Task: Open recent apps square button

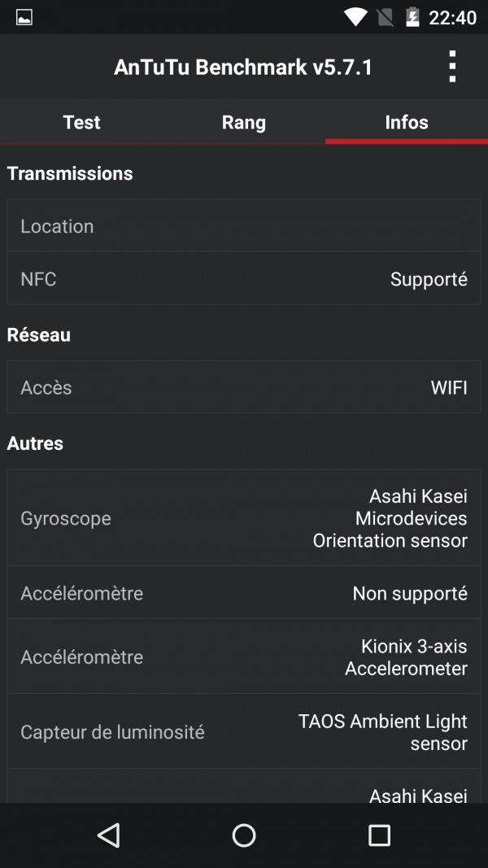Action: (x=379, y=835)
